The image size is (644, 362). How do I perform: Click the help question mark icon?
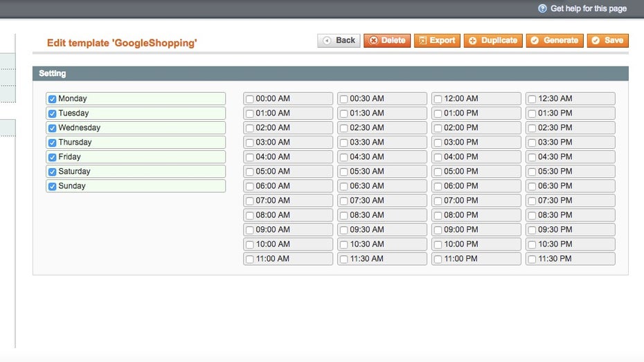[542, 9]
